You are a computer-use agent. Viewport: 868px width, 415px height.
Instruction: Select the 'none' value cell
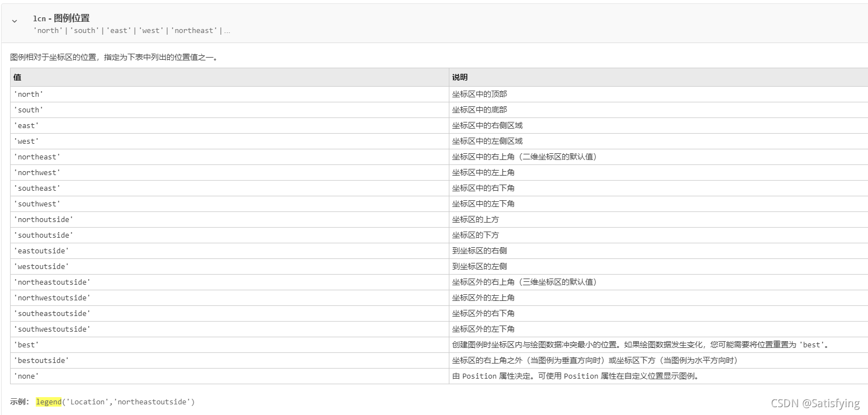[26, 376]
